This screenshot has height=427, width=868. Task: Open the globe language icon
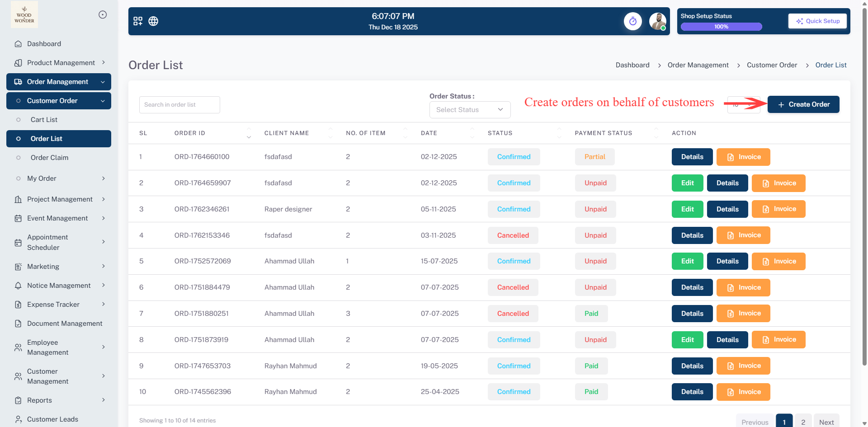[x=153, y=21]
